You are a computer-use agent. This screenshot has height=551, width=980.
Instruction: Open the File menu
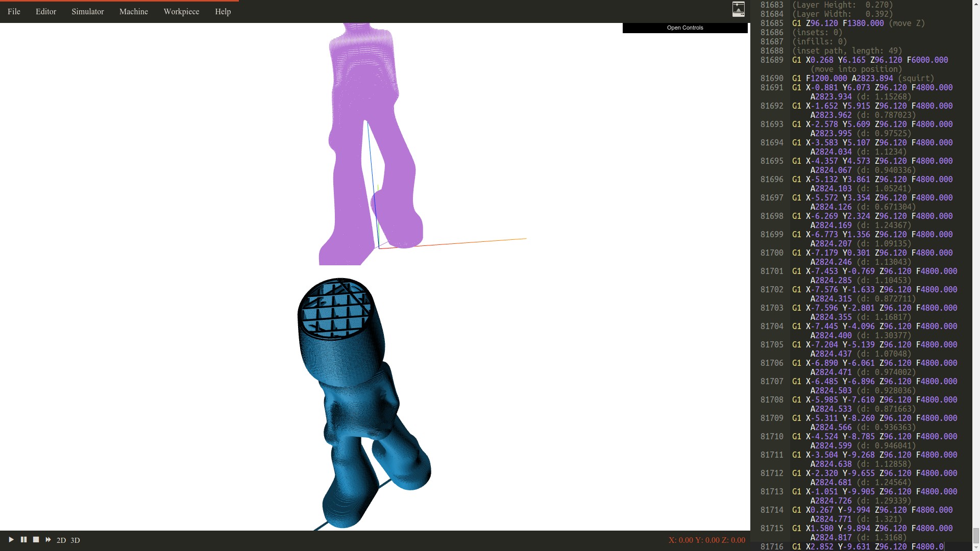14,11
